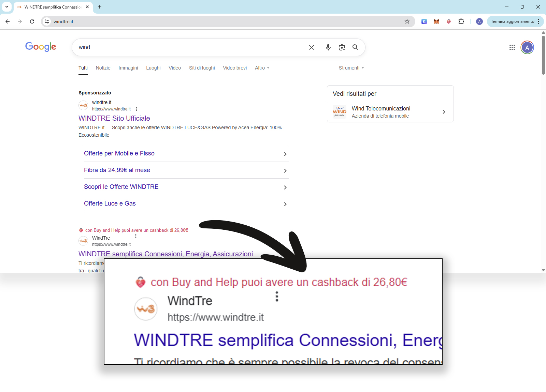Open the Offerte per Mobile e Fisso sitelink
The height and width of the screenshot is (392, 546).
click(x=119, y=153)
